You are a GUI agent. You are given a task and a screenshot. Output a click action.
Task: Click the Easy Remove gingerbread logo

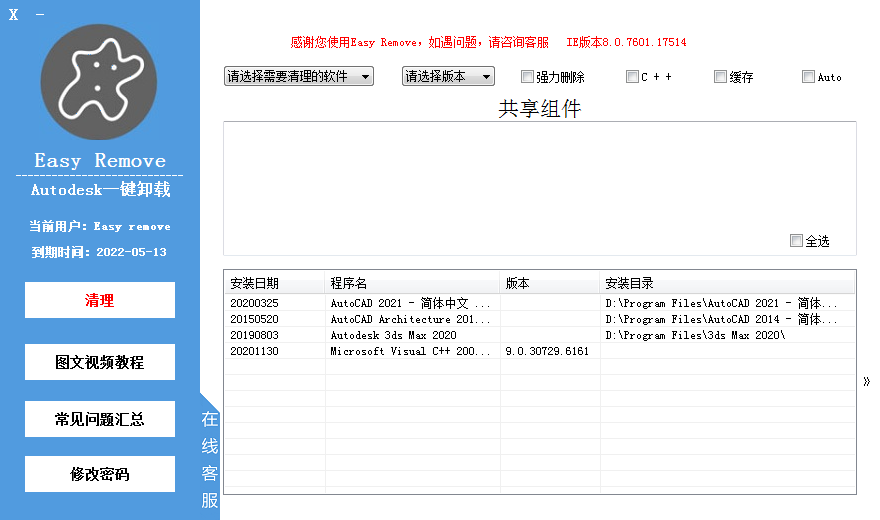pyautogui.click(x=99, y=82)
